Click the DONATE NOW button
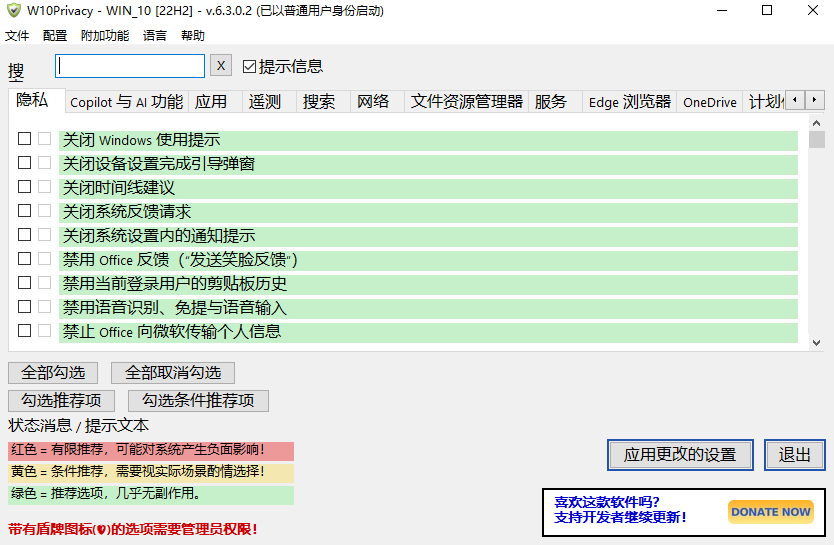The width and height of the screenshot is (834, 545). coord(771,512)
